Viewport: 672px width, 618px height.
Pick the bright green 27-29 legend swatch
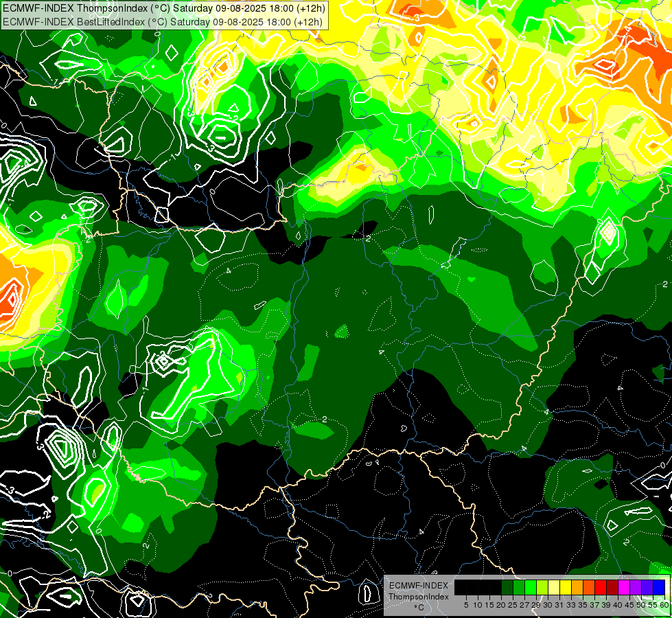click(x=531, y=587)
